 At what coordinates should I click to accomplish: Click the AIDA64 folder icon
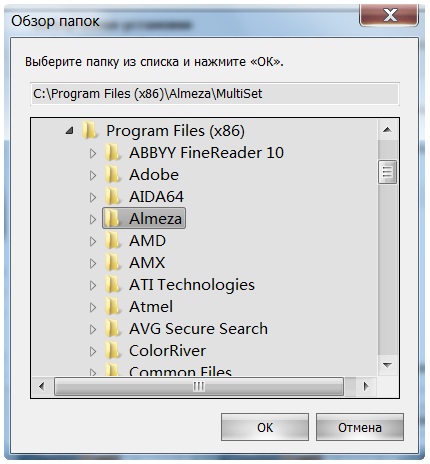[112, 197]
